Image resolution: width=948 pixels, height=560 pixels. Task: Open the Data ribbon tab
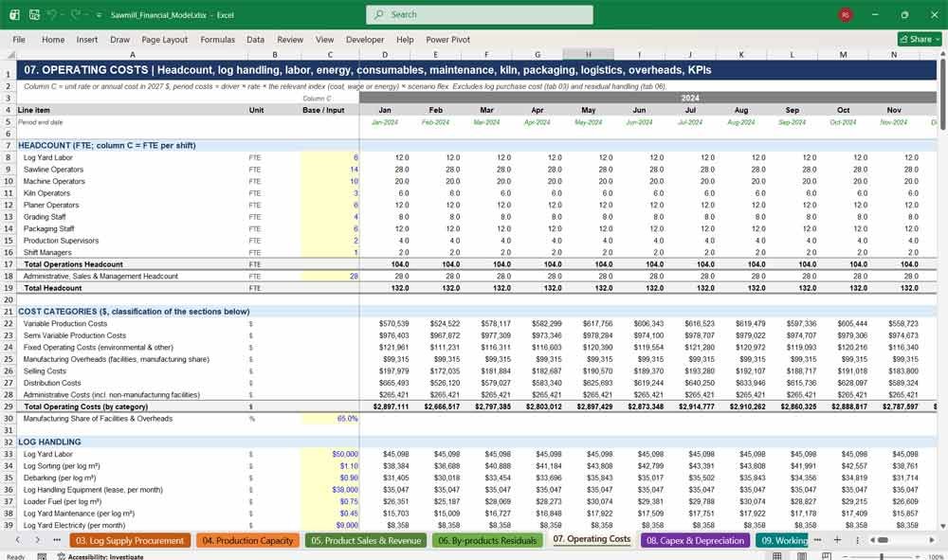pos(255,39)
